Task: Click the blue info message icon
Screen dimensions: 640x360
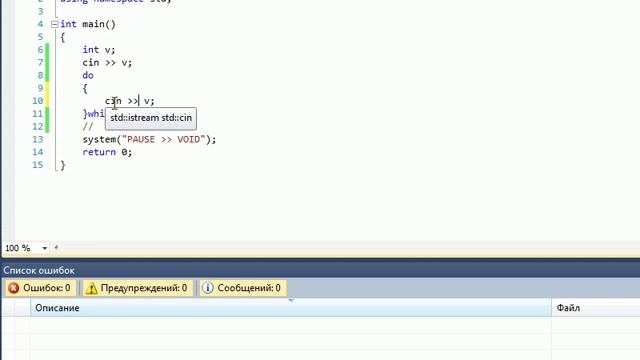Action: pos(208,288)
